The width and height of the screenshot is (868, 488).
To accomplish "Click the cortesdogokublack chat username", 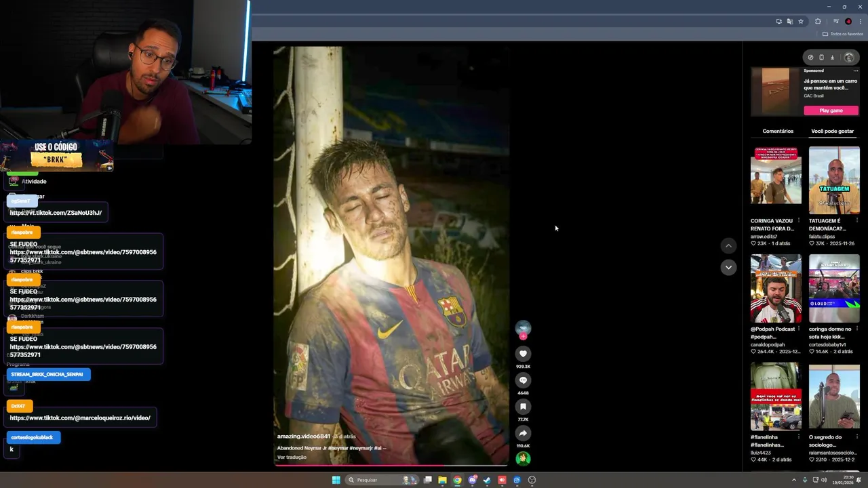I will coord(33,437).
